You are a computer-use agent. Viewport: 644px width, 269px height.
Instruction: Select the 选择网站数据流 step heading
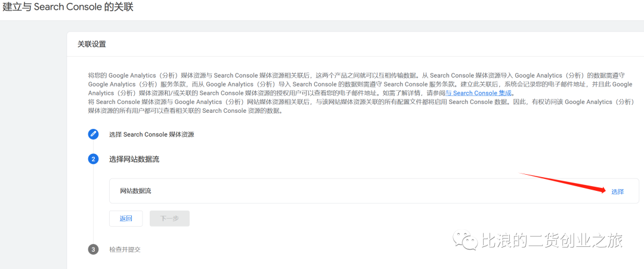(x=134, y=159)
